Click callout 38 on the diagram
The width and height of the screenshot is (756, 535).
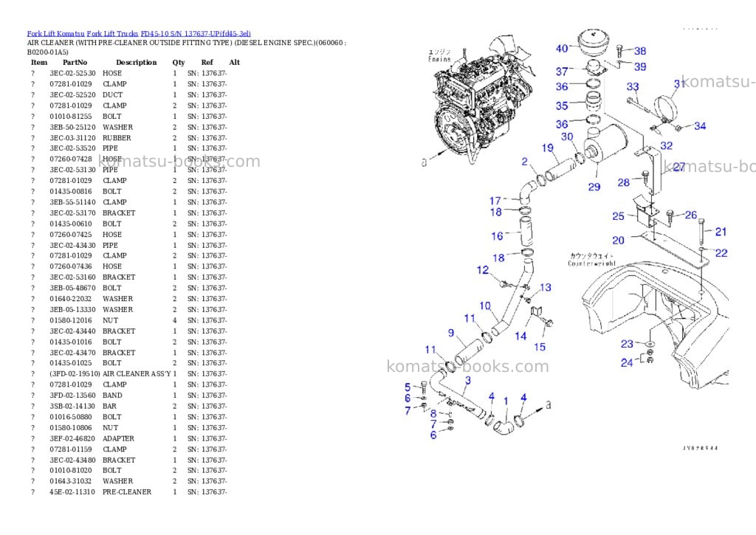[640, 51]
